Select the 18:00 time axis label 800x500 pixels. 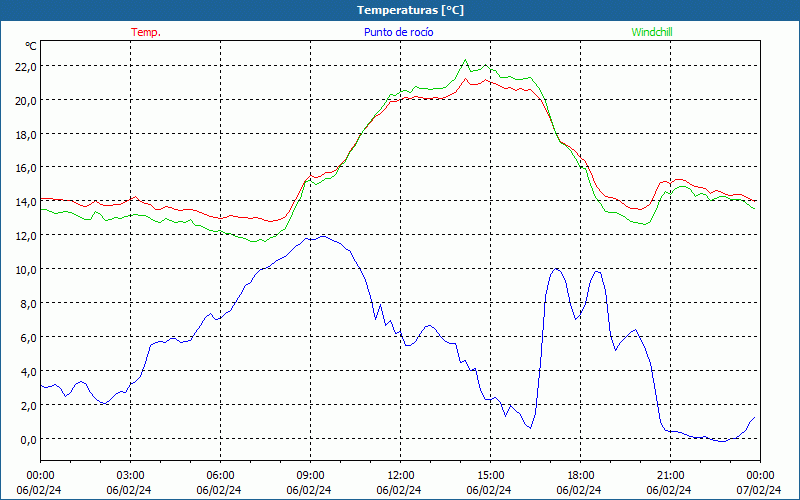[580, 475]
